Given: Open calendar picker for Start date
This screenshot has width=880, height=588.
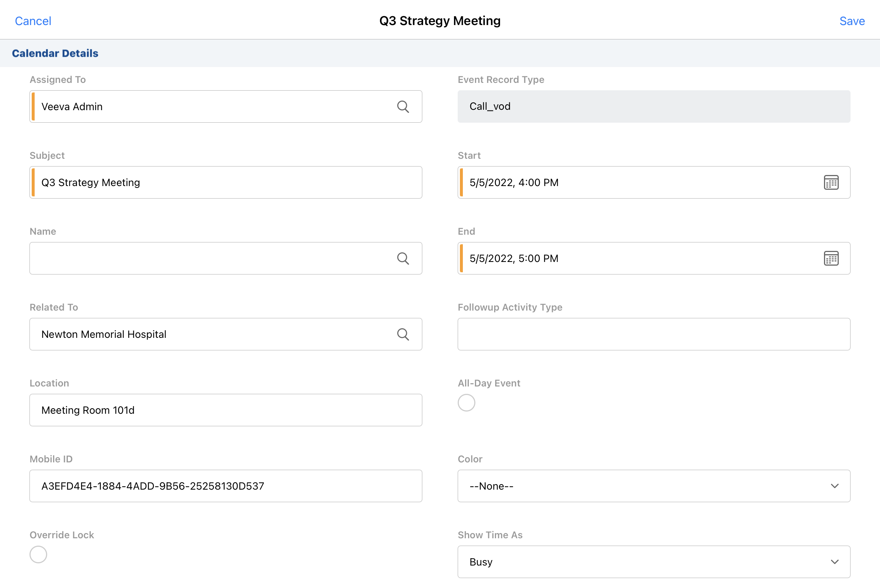Looking at the screenshot, I should pyautogui.click(x=831, y=183).
